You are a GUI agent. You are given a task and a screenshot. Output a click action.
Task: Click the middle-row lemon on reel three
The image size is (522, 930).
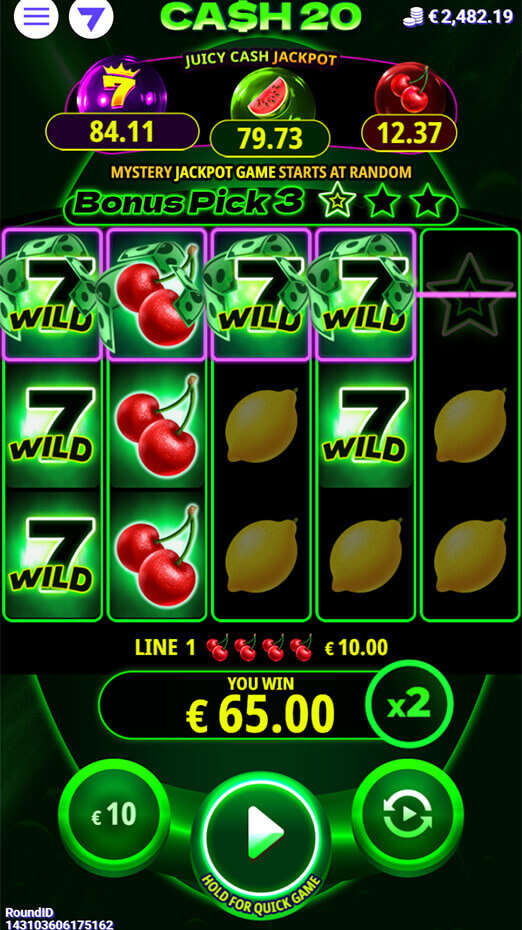[x=262, y=425]
